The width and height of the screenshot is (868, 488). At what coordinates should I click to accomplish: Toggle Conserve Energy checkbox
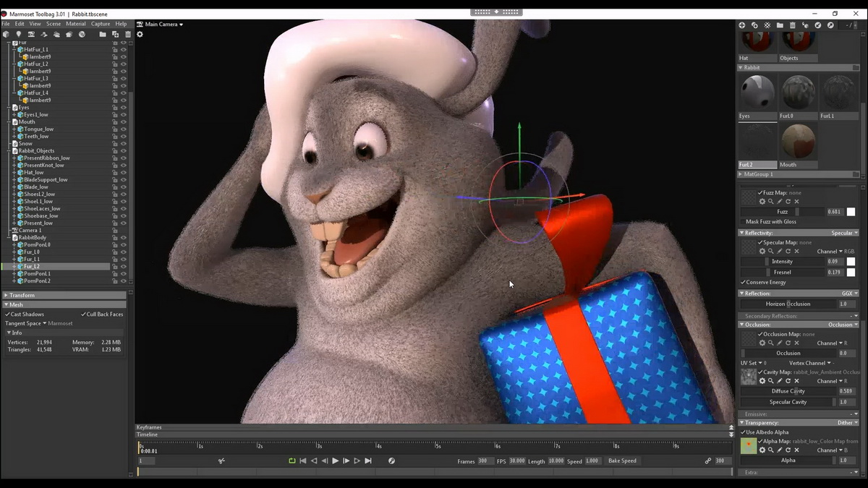(743, 282)
